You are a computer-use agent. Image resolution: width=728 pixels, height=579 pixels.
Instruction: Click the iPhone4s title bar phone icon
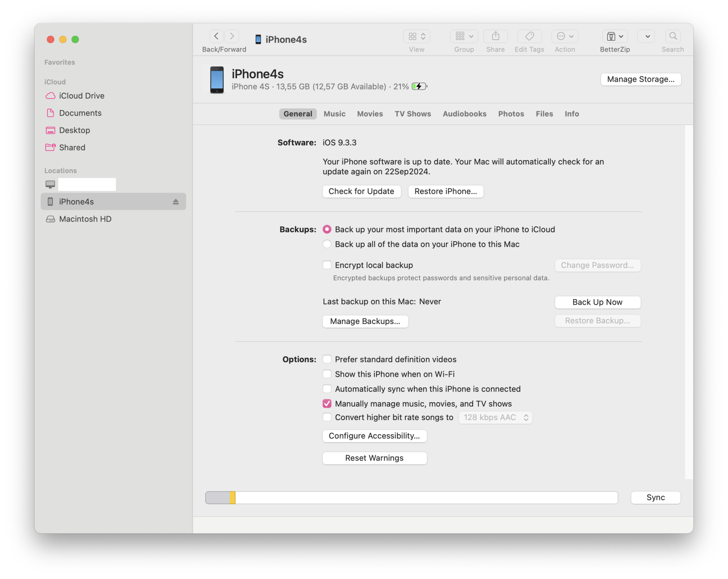[x=258, y=39]
